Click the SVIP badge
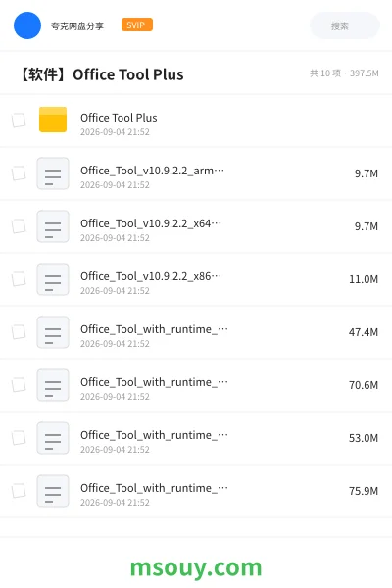The image size is (392, 588). point(137,24)
